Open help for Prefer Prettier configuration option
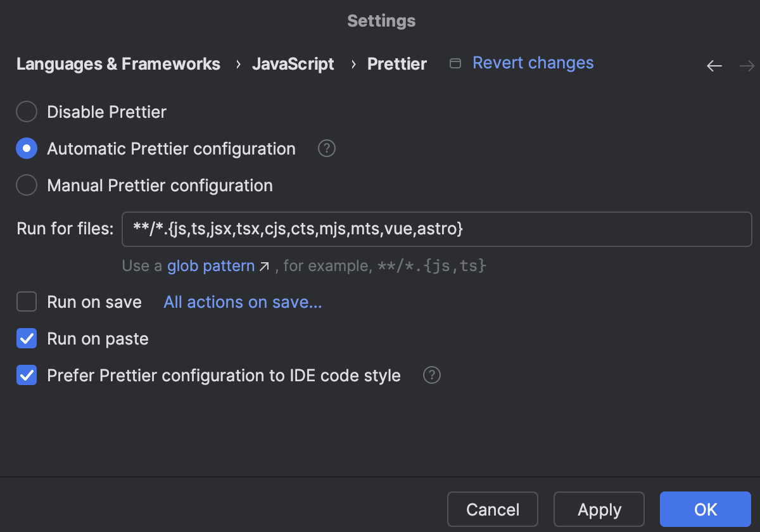 [431, 375]
